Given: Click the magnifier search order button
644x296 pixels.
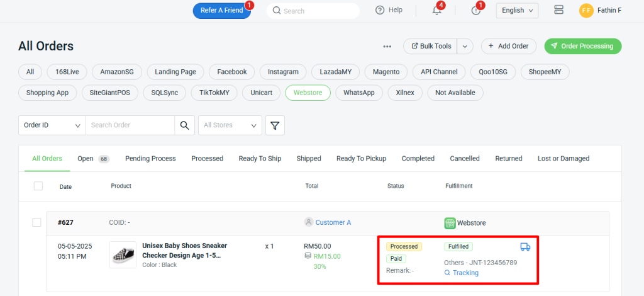Looking at the screenshot, I should (184, 125).
